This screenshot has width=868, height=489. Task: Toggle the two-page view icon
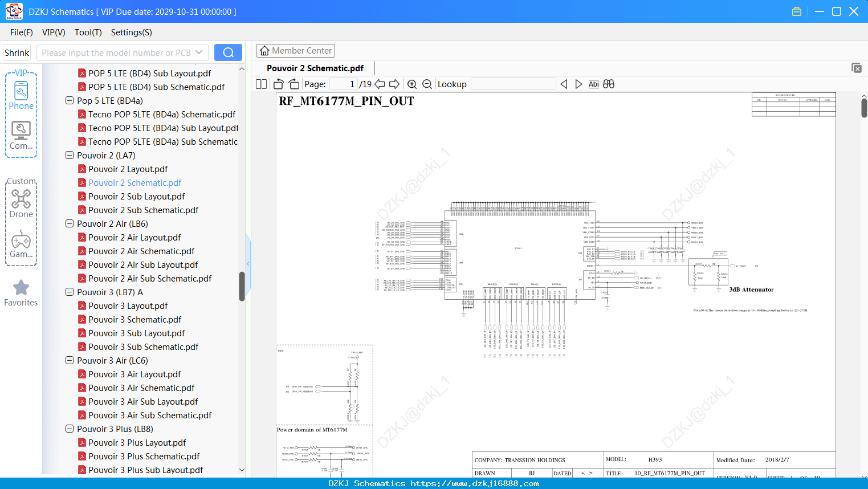point(261,84)
